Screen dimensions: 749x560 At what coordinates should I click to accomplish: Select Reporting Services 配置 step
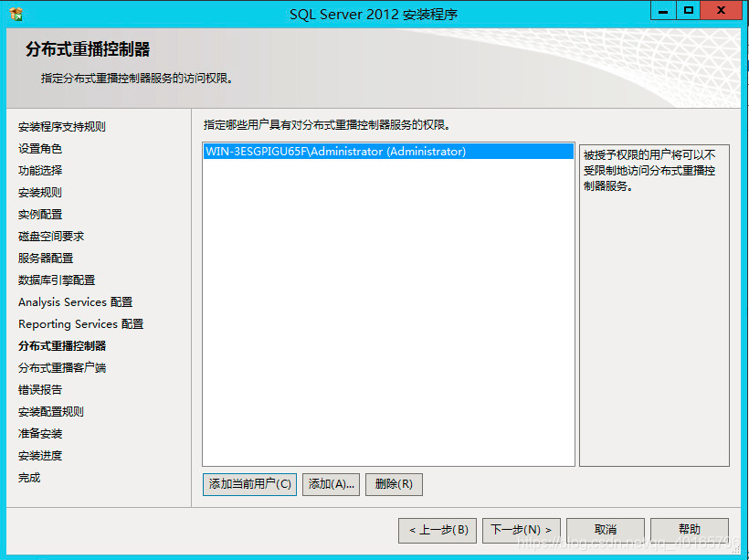(x=80, y=324)
